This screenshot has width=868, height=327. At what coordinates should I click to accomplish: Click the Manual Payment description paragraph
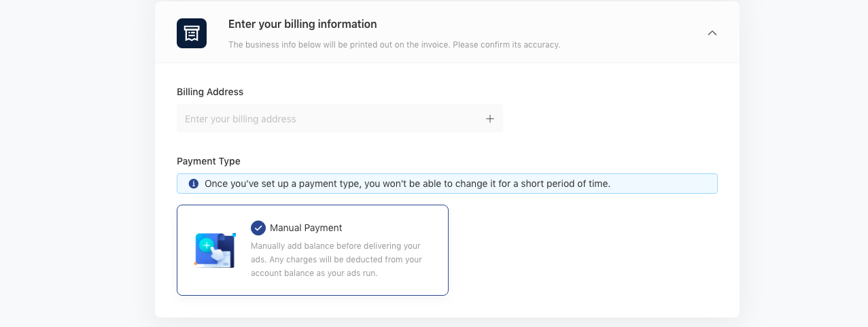pyautogui.click(x=336, y=260)
